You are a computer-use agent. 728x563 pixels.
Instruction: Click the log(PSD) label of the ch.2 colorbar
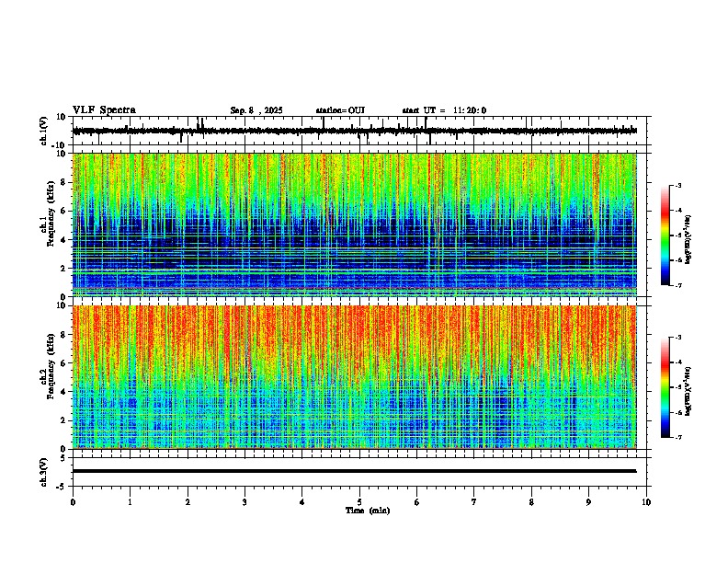(688, 391)
